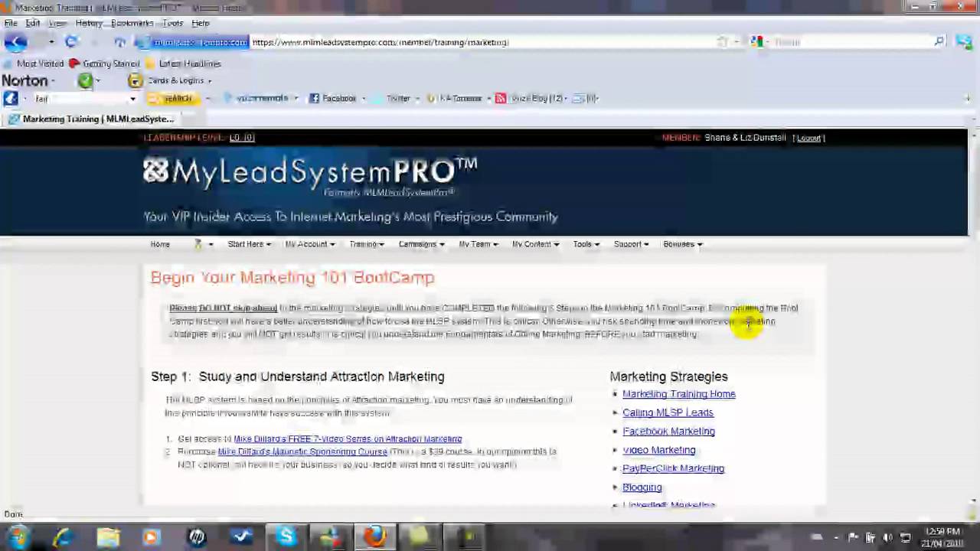Screen dimensions: 980x551
Task: Click the L0 (0) leadership level link
Action: tap(241, 138)
